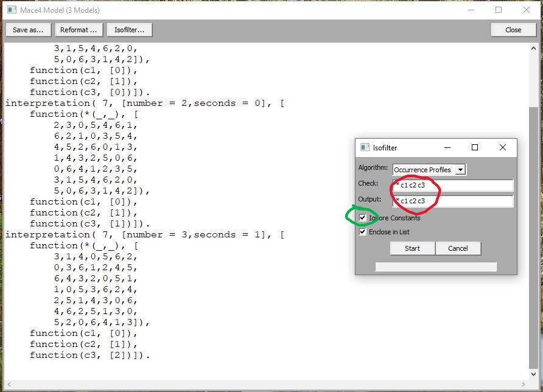Close the Isofilter dialog with X
Screen dimensions: 543x392
[x=503, y=147]
